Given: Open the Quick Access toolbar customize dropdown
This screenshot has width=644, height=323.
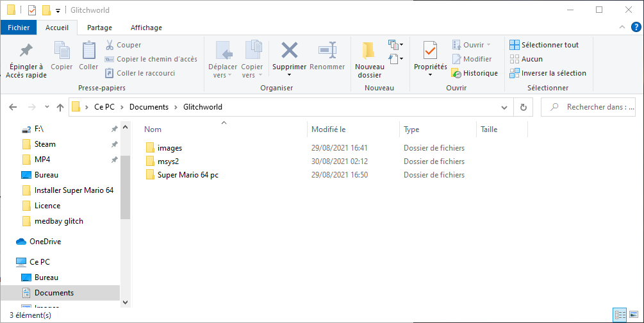Looking at the screenshot, I should point(58,10).
